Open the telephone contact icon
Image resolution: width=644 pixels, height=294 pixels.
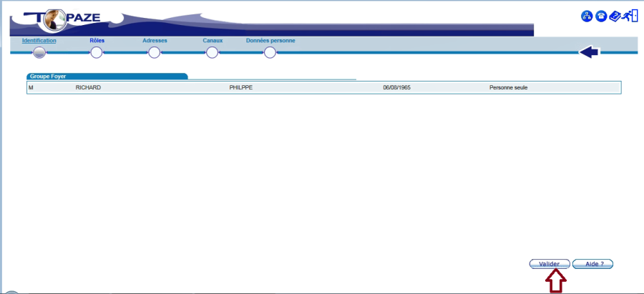click(x=601, y=16)
